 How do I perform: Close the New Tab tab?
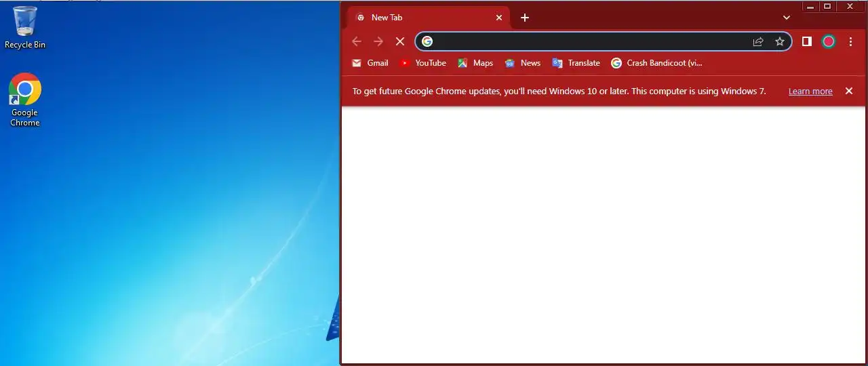point(499,18)
